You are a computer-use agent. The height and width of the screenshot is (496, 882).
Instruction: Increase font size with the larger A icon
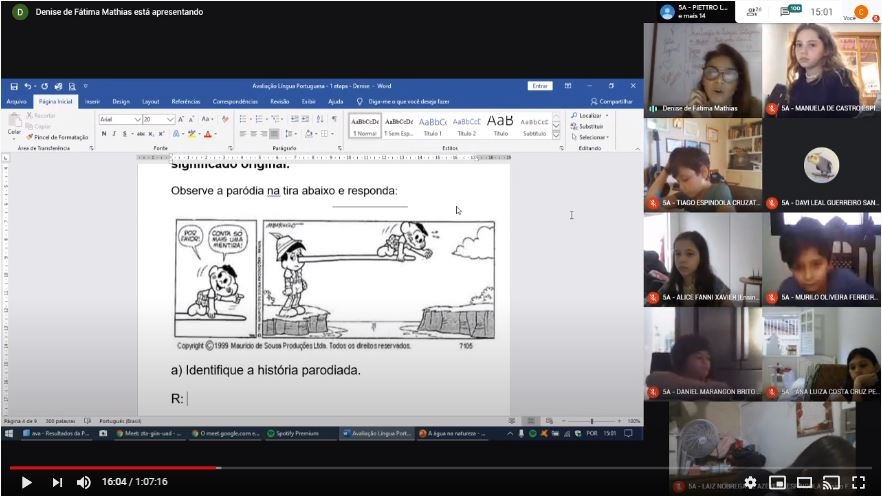181,119
